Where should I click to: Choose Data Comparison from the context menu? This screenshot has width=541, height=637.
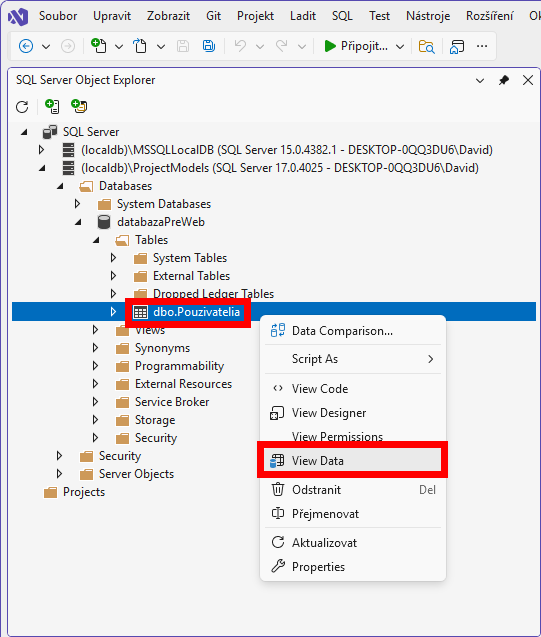(x=353, y=331)
